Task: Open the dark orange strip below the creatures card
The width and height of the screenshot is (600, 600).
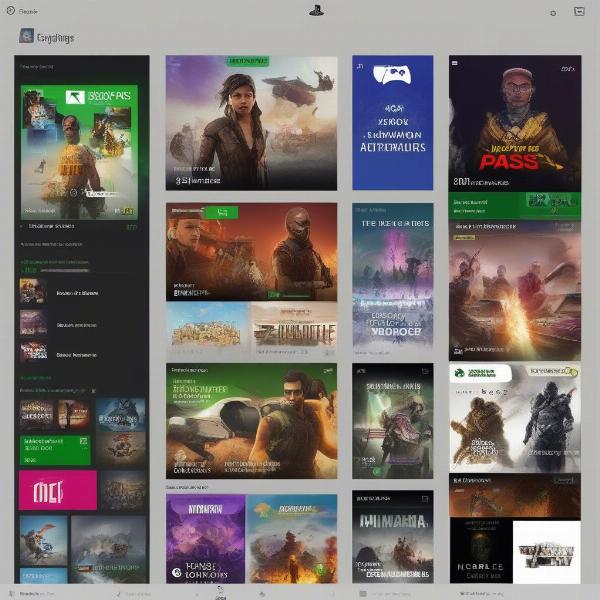Action: [515, 496]
